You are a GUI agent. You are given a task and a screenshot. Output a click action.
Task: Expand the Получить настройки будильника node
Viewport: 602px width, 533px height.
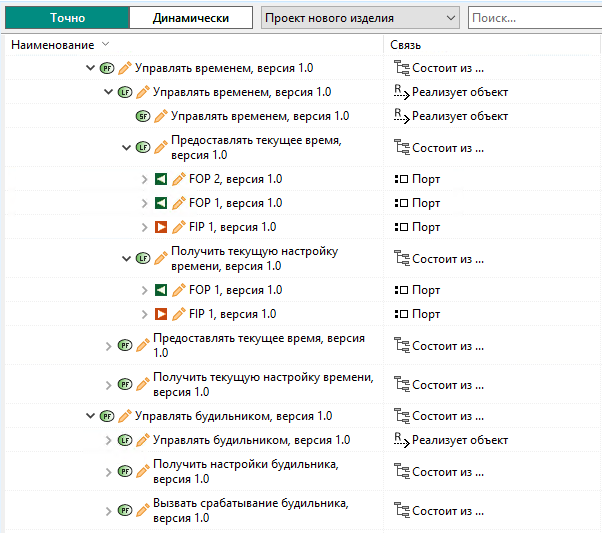tap(109, 471)
